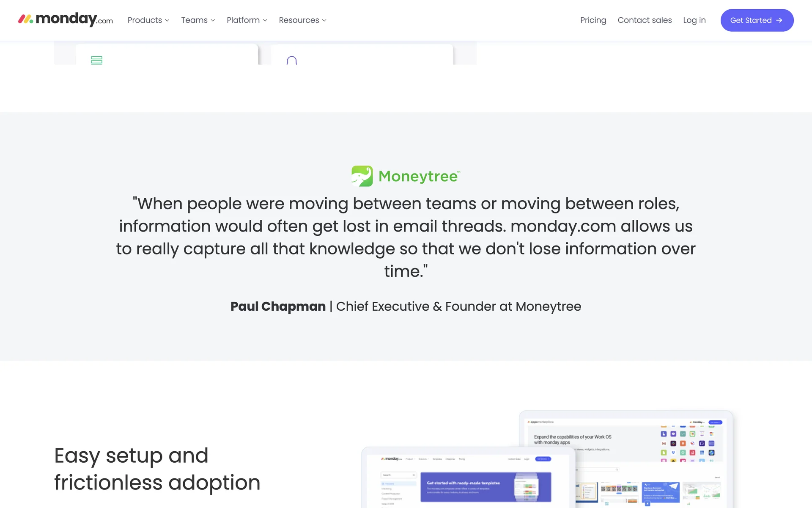812x508 pixels.
Task: Click the purple arch card icon
Action: pos(291,61)
